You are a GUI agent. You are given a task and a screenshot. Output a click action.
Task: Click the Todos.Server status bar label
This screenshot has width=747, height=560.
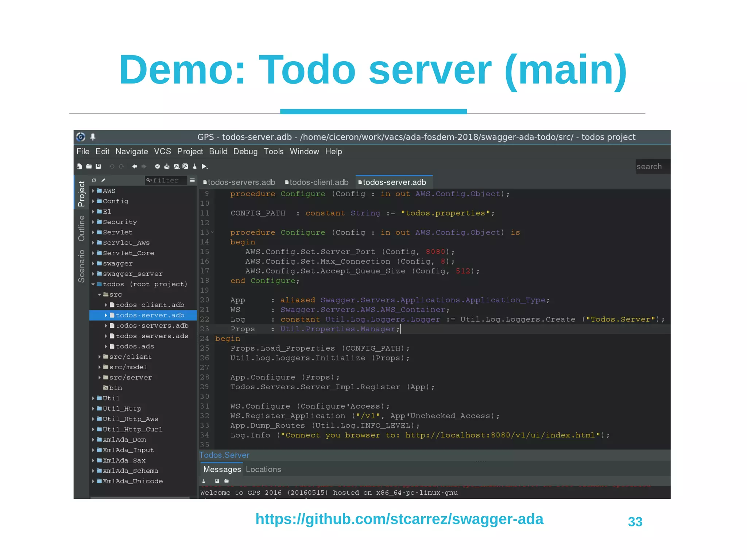pos(224,455)
